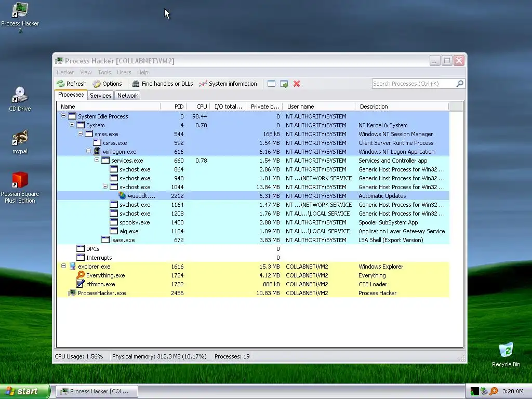Switch to the Network tab
Image resolution: width=532 pixels, height=399 pixels.
point(128,96)
